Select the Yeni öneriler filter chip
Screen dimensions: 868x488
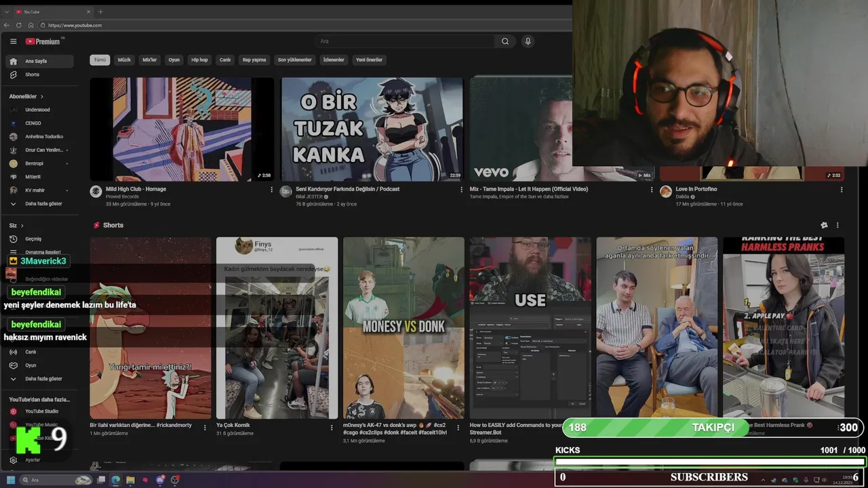coord(369,60)
